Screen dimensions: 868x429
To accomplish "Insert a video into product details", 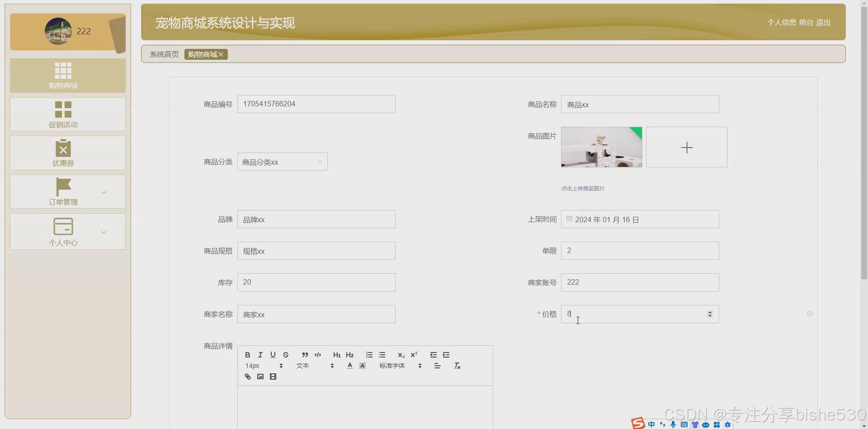I will click(x=273, y=377).
